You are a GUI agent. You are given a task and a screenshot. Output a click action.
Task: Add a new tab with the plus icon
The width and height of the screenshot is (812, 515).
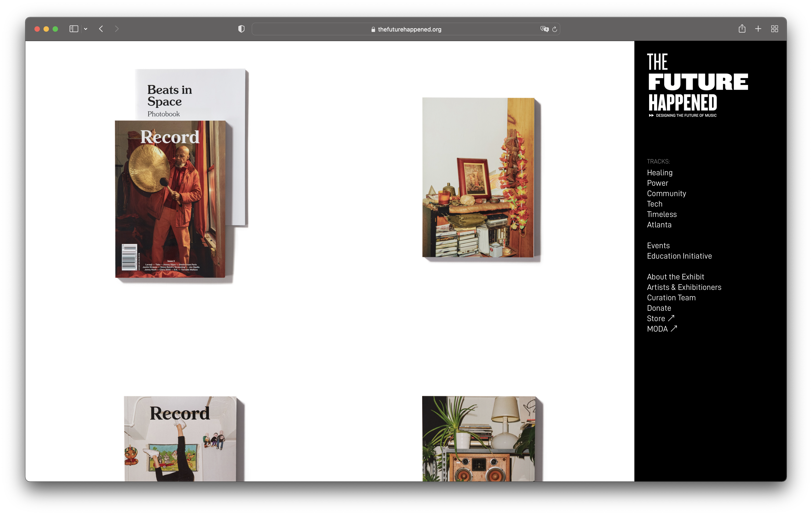[x=758, y=29]
